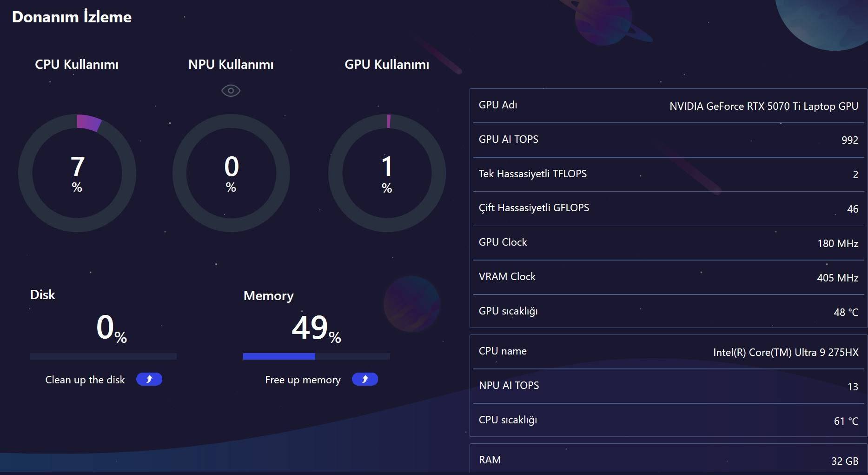This screenshot has height=475, width=868.
Task: Click the Çift Hassasiyetli GFLOPS label
Action: pos(534,208)
